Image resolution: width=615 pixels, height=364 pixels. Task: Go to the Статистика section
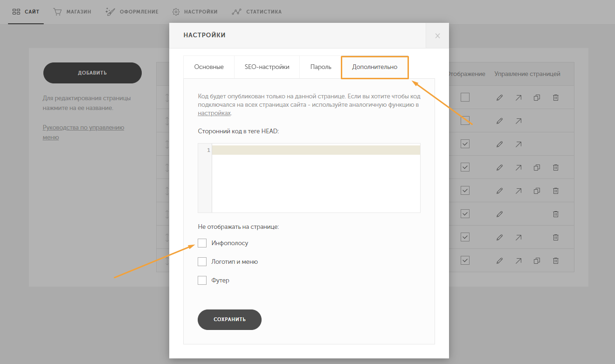pyautogui.click(x=257, y=12)
